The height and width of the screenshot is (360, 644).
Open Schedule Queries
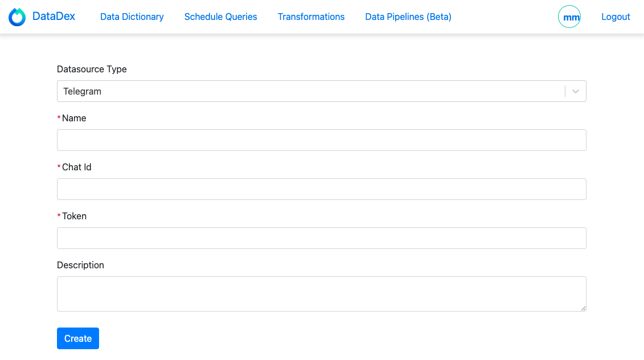pos(220,17)
